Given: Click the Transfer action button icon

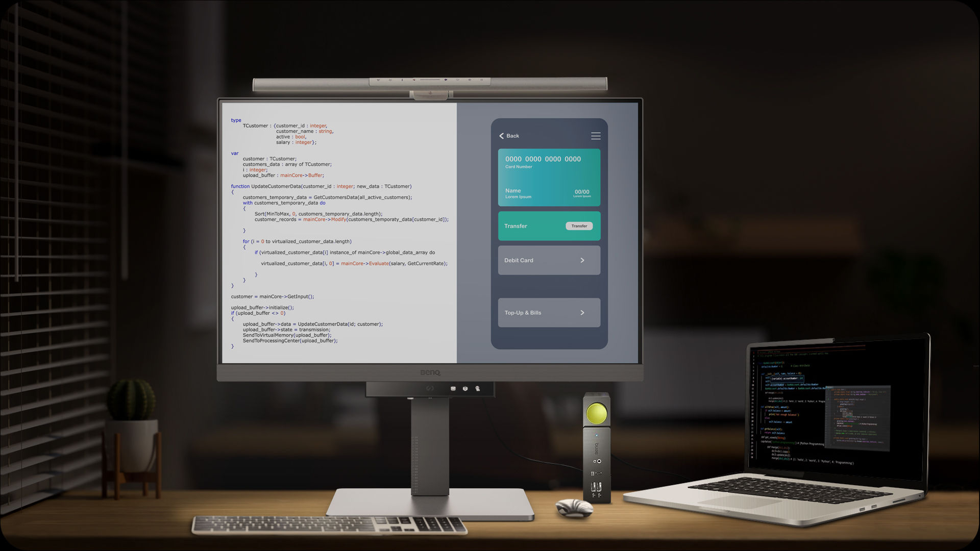Looking at the screenshot, I should (579, 226).
